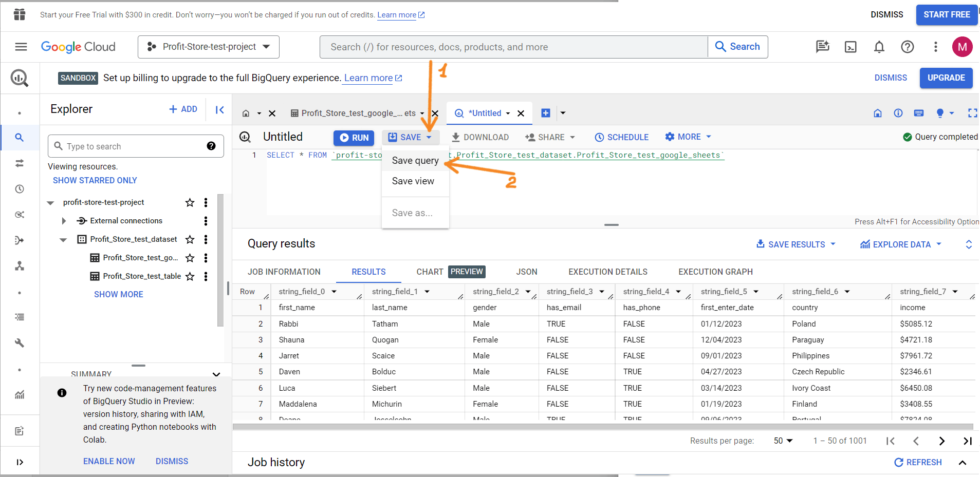Star the Profit_Store_test_dataset
This screenshot has height=477, width=980.
click(190, 239)
